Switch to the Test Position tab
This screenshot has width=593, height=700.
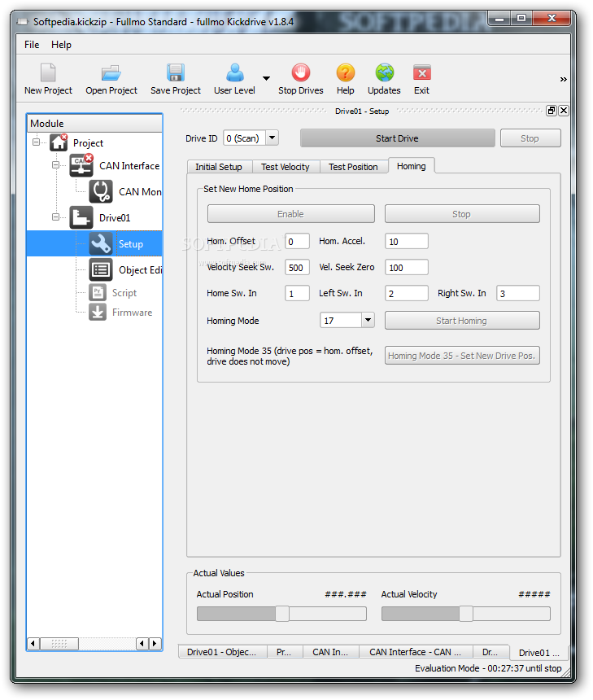point(353,167)
